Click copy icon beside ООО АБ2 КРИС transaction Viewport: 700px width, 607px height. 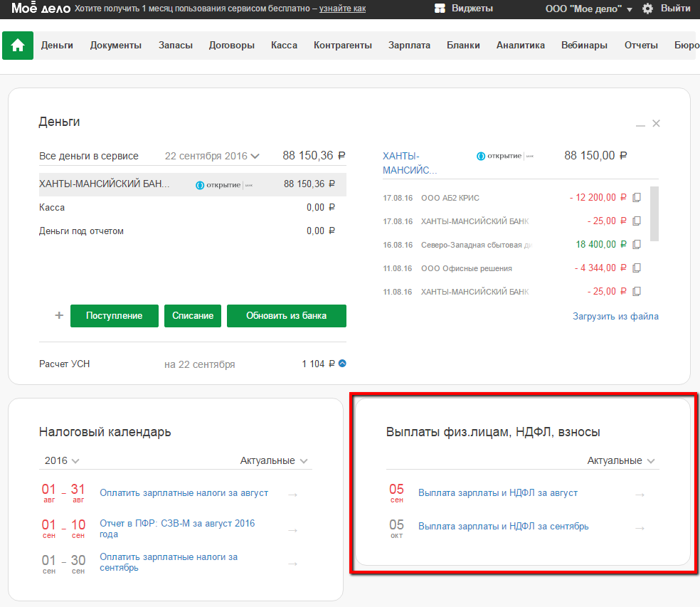pos(637,198)
